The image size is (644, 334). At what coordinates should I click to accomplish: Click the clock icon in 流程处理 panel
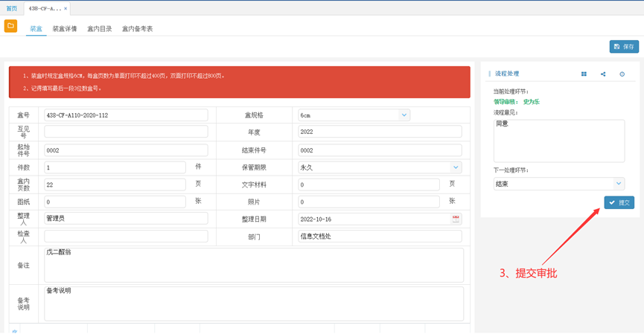(622, 74)
